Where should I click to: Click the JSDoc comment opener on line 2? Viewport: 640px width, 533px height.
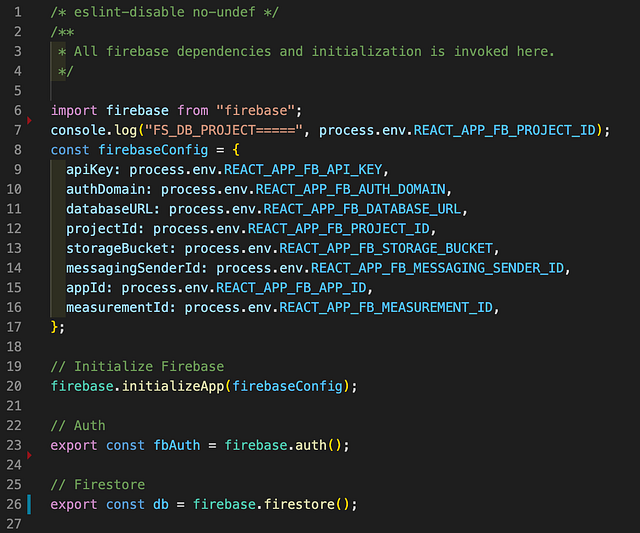tap(58, 31)
